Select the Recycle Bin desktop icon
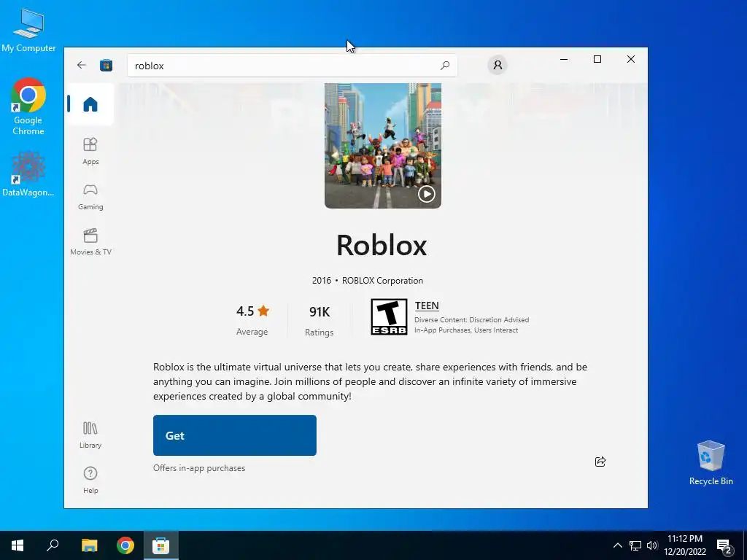This screenshot has height=560, width=747. pos(711,463)
